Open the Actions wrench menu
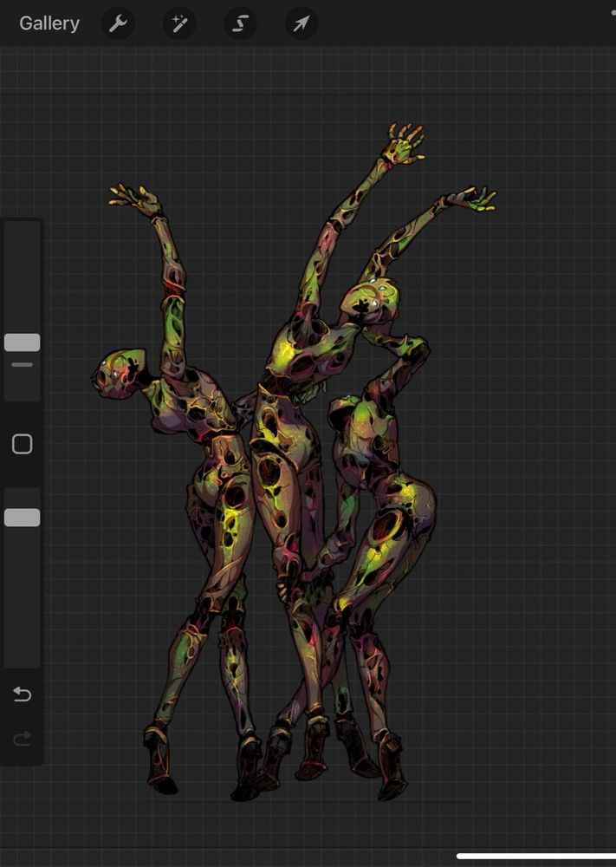 pyautogui.click(x=118, y=23)
